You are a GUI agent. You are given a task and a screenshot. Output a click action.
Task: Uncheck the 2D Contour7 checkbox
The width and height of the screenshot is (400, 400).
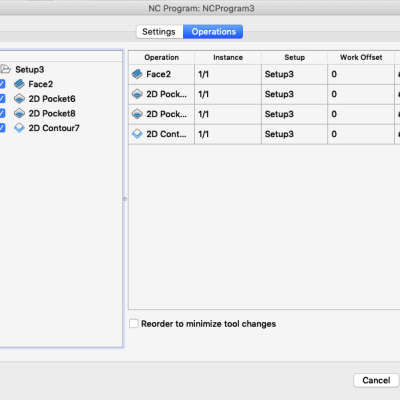tap(2, 128)
